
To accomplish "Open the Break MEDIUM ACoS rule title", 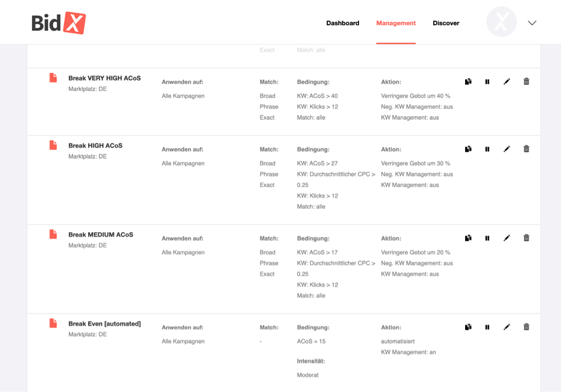I will tap(100, 234).
